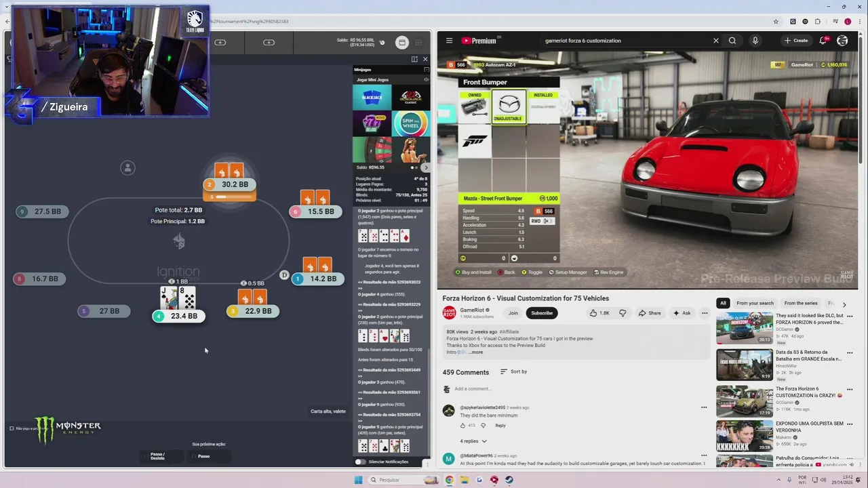Select the From the series chip
This screenshot has width=868, height=488.
[801, 303]
